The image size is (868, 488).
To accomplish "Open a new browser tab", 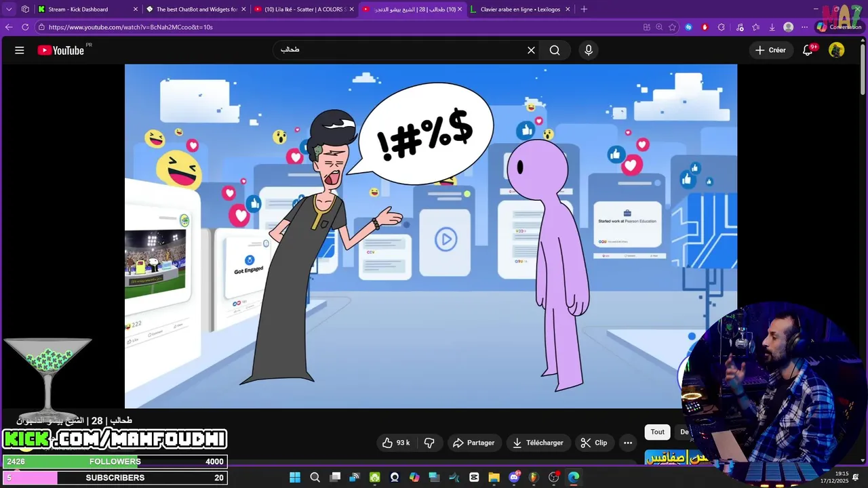I will click(584, 9).
